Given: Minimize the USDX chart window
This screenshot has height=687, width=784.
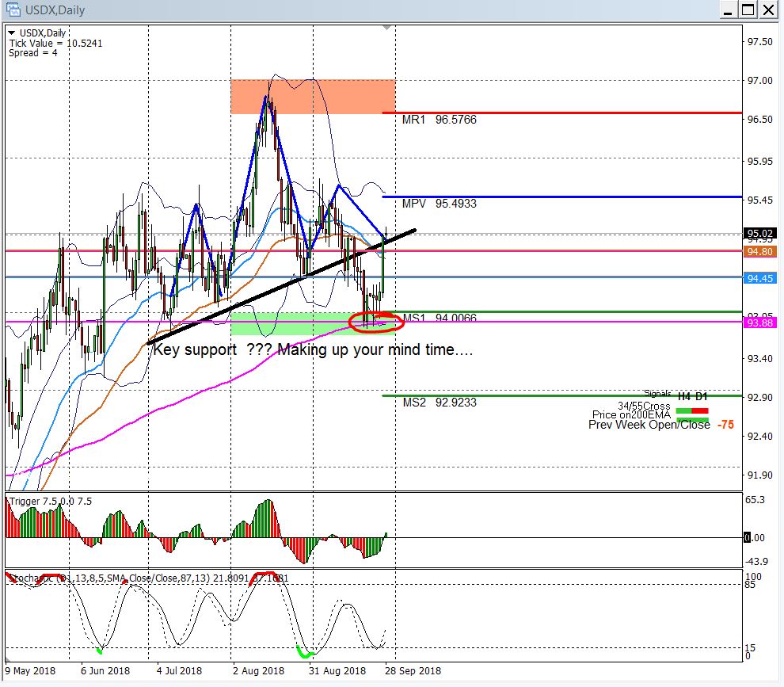Looking at the screenshot, I should (x=729, y=10).
